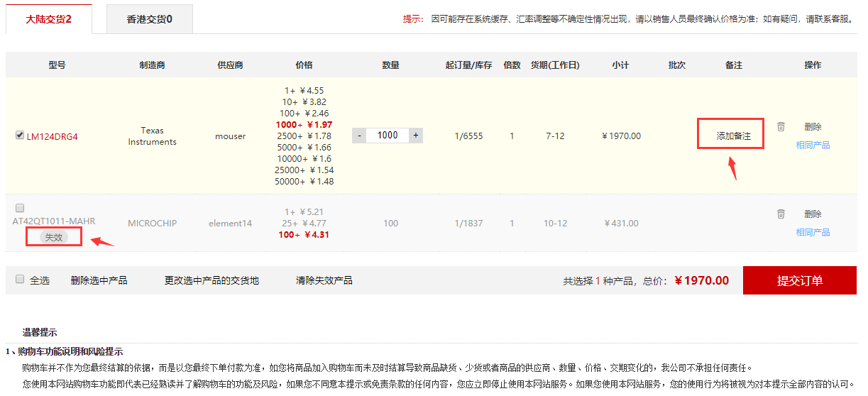This screenshot has width=868, height=396.
Task: Click the MICROCHIP manufacturer cell
Action: (x=153, y=224)
